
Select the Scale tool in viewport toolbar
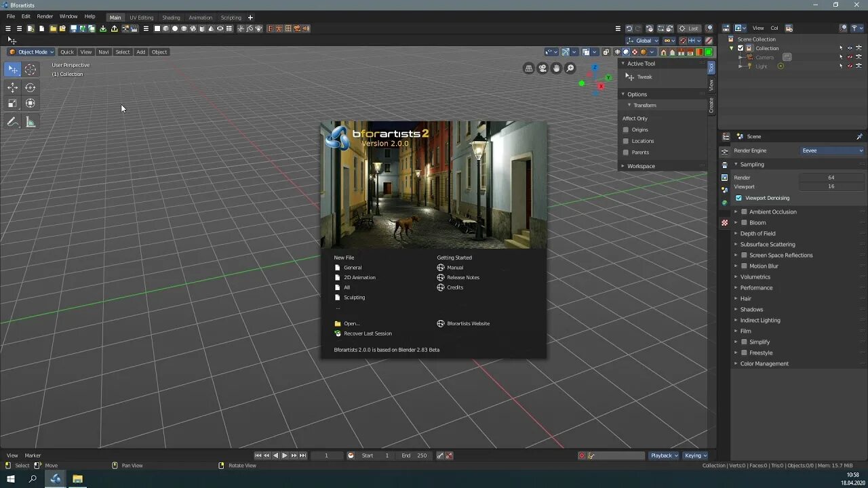point(13,104)
